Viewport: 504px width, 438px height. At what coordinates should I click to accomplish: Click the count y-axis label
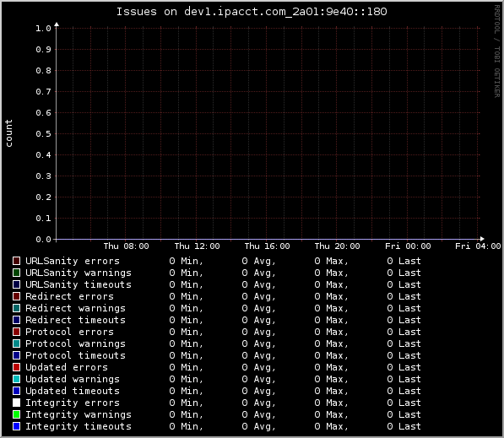coord(8,133)
